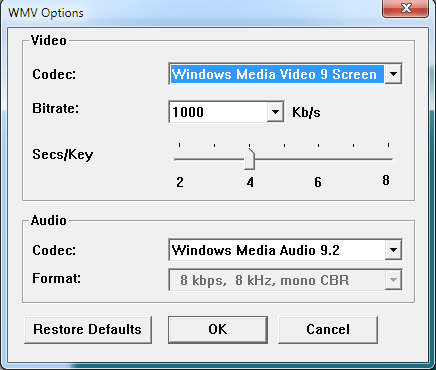Click the Bitrate label

(56, 108)
